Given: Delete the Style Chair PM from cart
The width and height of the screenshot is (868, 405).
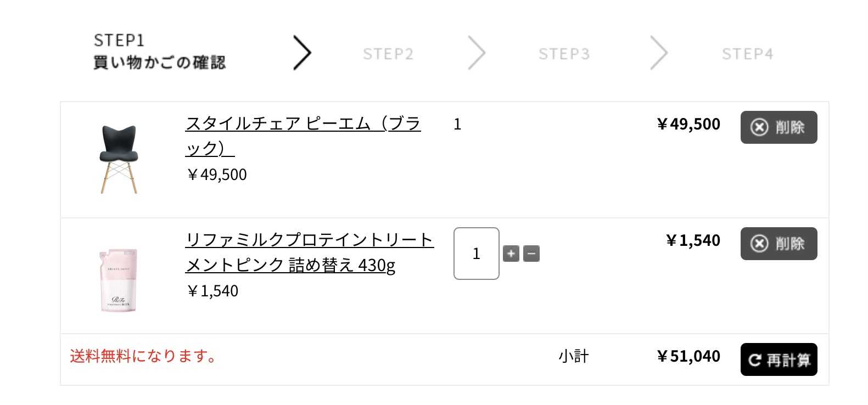Looking at the screenshot, I should pyautogui.click(x=779, y=127).
